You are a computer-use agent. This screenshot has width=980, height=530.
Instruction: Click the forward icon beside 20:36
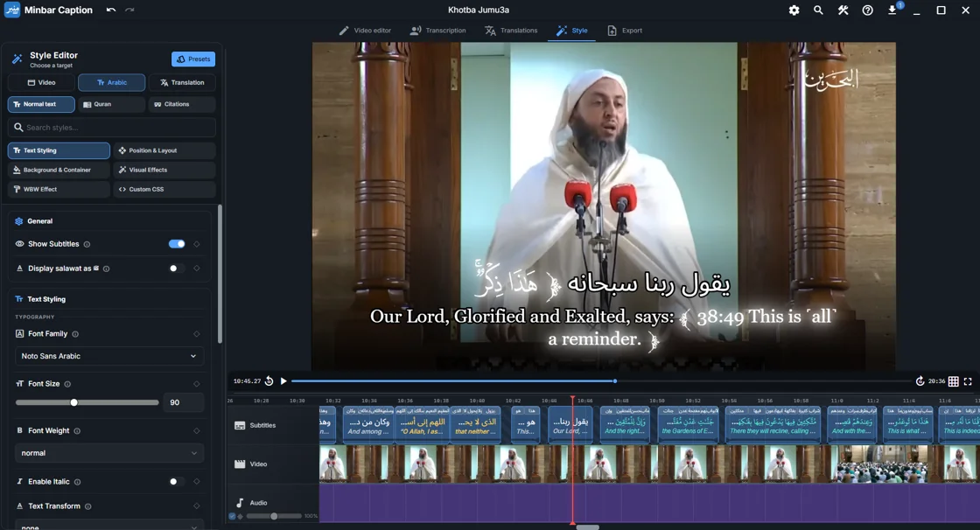pyautogui.click(x=920, y=380)
